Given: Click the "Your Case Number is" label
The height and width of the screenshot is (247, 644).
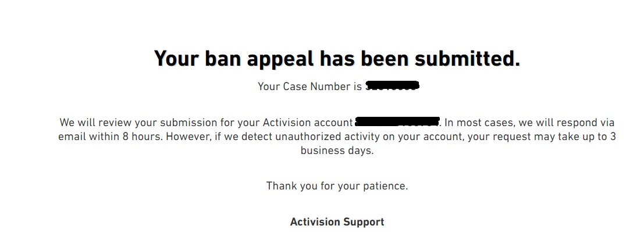Looking at the screenshot, I should pyautogui.click(x=309, y=87).
